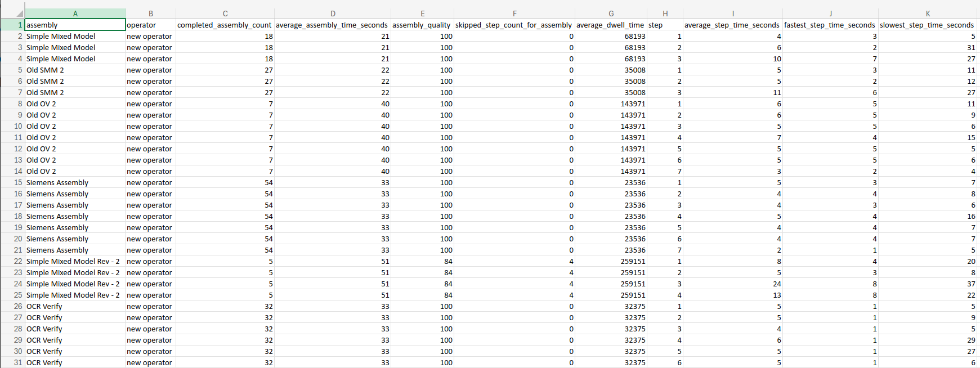Click average step time 24 in row 24
980x368 pixels.
777,284
